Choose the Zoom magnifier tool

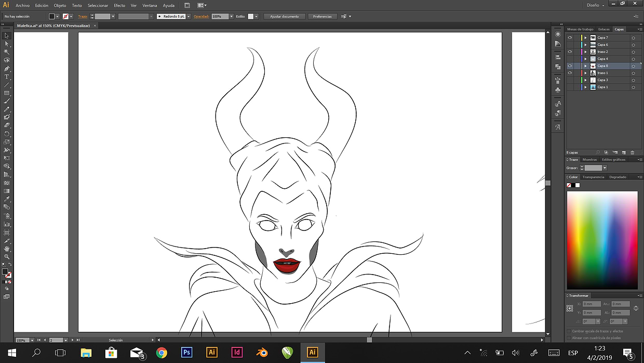coord(7,257)
